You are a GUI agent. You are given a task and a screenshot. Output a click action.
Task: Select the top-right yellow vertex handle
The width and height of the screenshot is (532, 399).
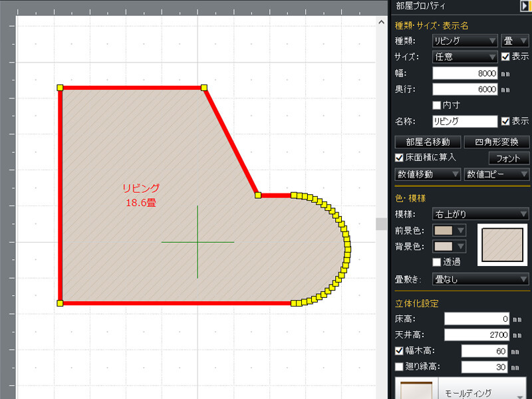pyautogui.click(x=204, y=87)
